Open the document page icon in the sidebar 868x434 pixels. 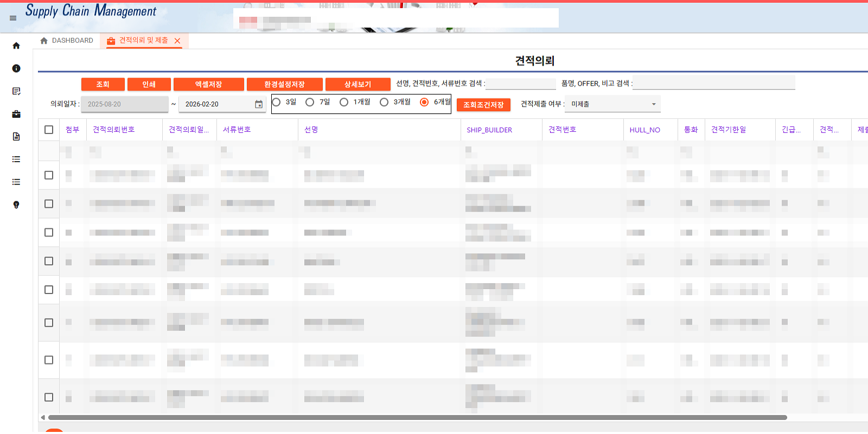click(16, 137)
